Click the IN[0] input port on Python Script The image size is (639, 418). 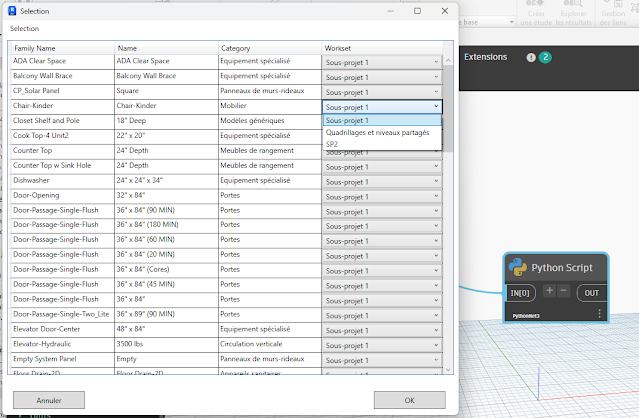tap(521, 293)
